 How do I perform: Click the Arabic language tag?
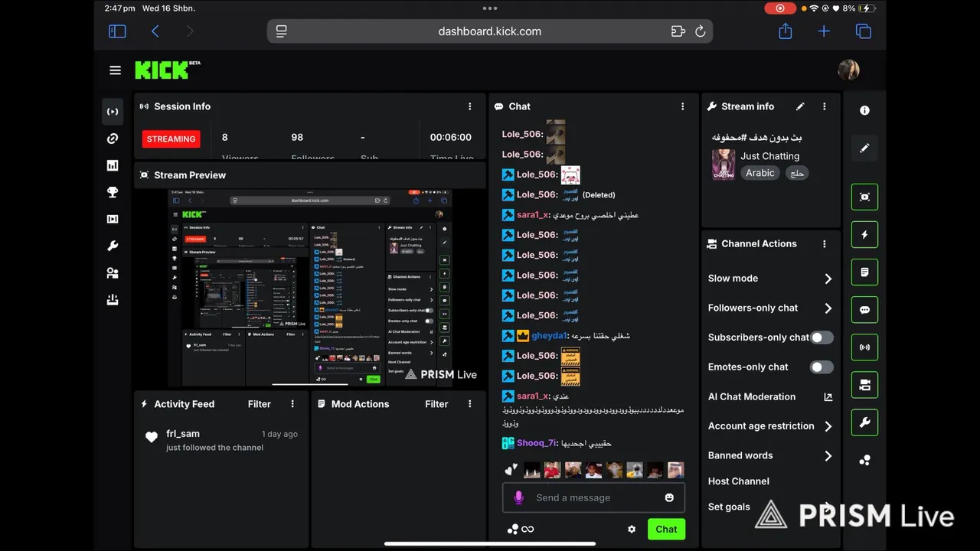click(760, 173)
